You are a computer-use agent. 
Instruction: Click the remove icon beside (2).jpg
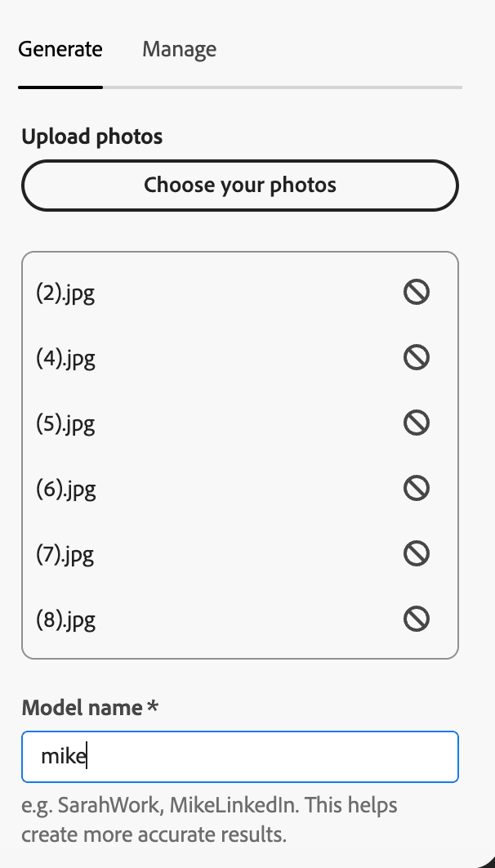pyautogui.click(x=416, y=292)
